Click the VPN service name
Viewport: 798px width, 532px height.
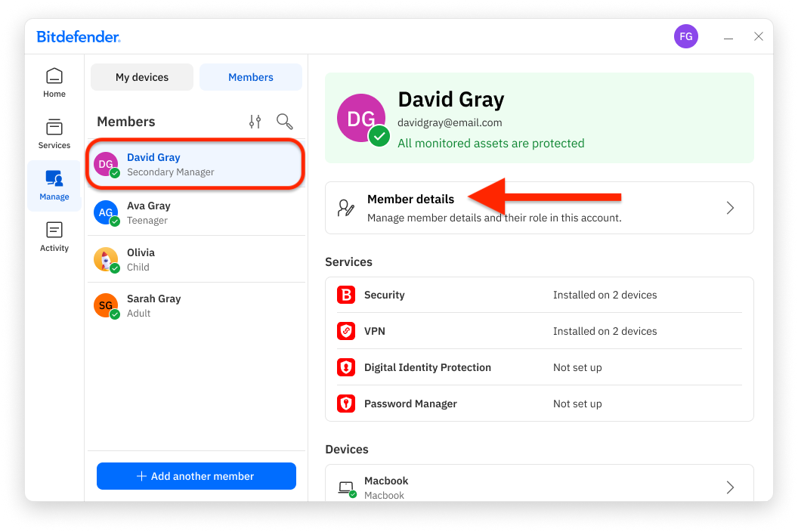375,331
